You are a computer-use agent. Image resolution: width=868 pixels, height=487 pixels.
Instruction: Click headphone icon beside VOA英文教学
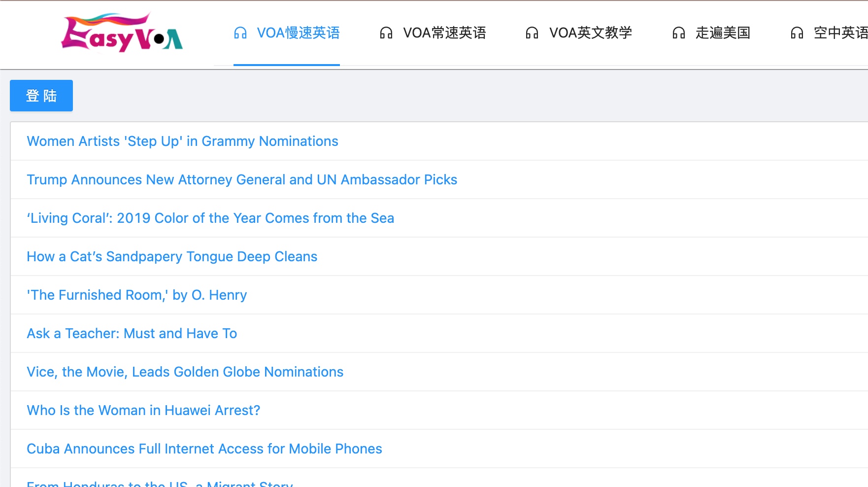pyautogui.click(x=532, y=33)
